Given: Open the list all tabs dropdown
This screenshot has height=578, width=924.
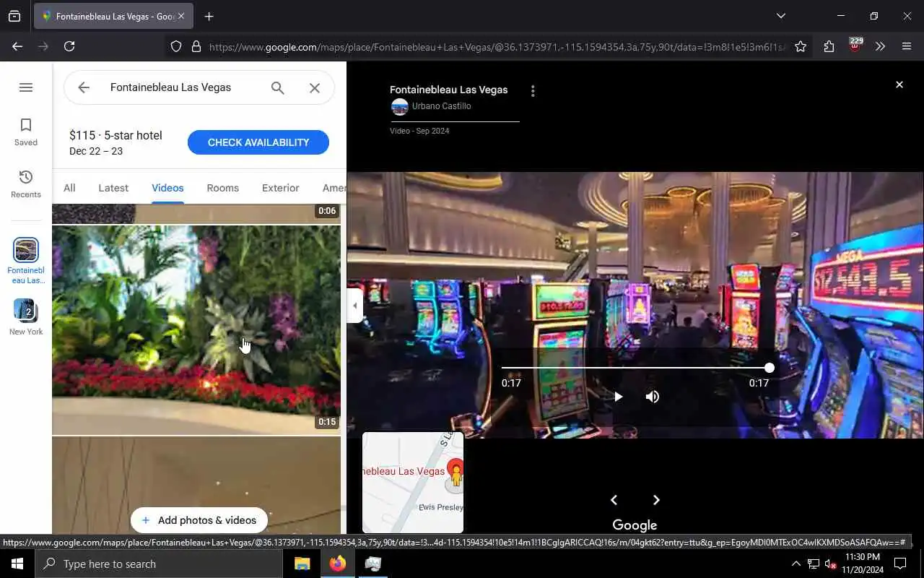Looking at the screenshot, I should pyautogui.click(x=781, y=16).
